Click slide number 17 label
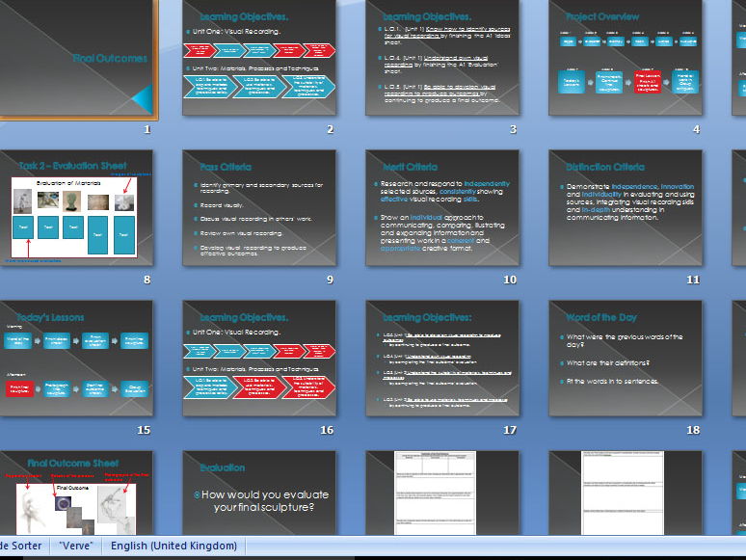Screen dimensions: 746x560 [510, 430]
